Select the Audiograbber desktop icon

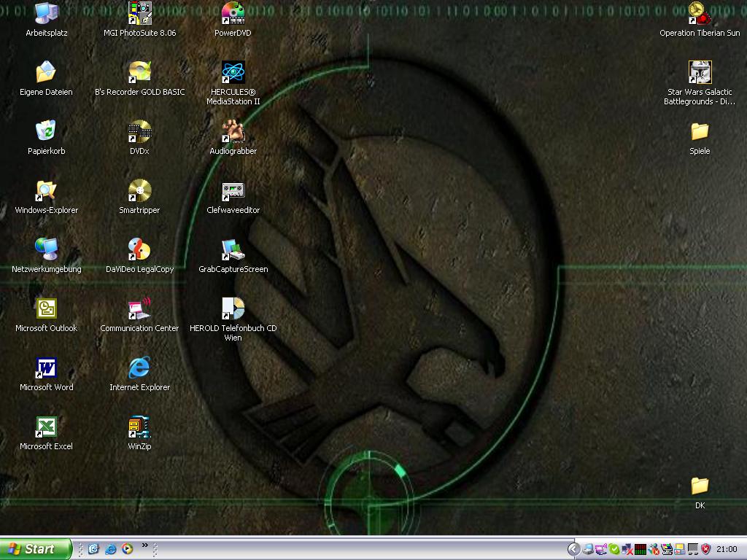tap(233, 131)
